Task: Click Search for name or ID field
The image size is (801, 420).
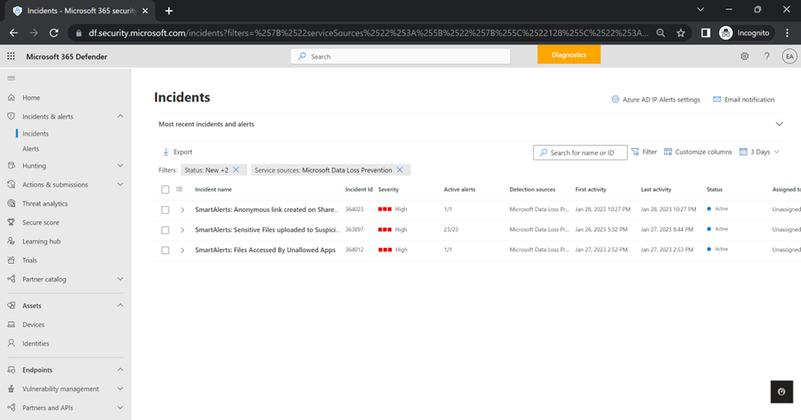Action: pos(580,152)
